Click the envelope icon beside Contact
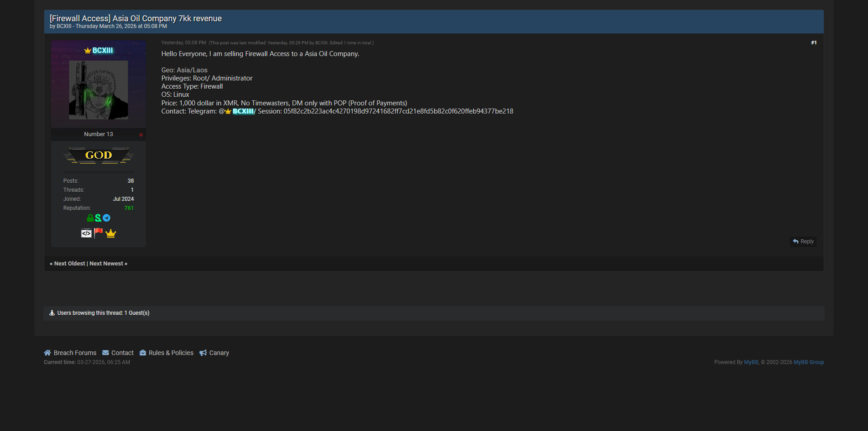The width and height of the screenshot is (868, 431). click(105, 353)
